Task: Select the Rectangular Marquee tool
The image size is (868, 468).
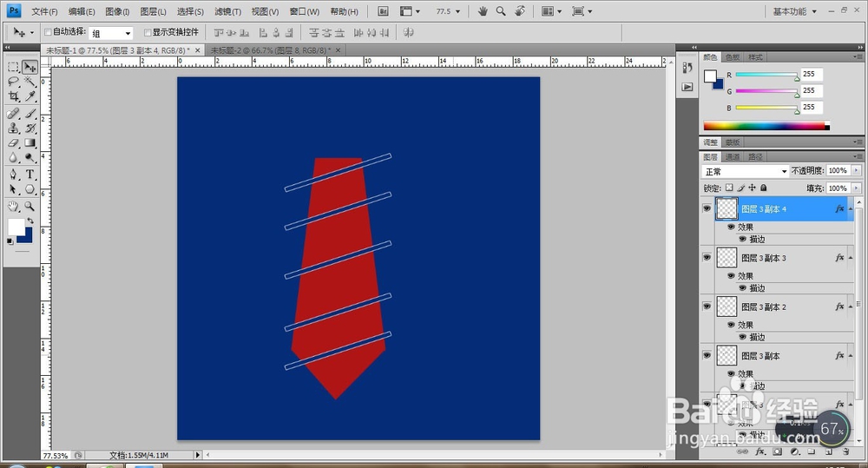Action: pyautogui.click(x=13, y=67)
